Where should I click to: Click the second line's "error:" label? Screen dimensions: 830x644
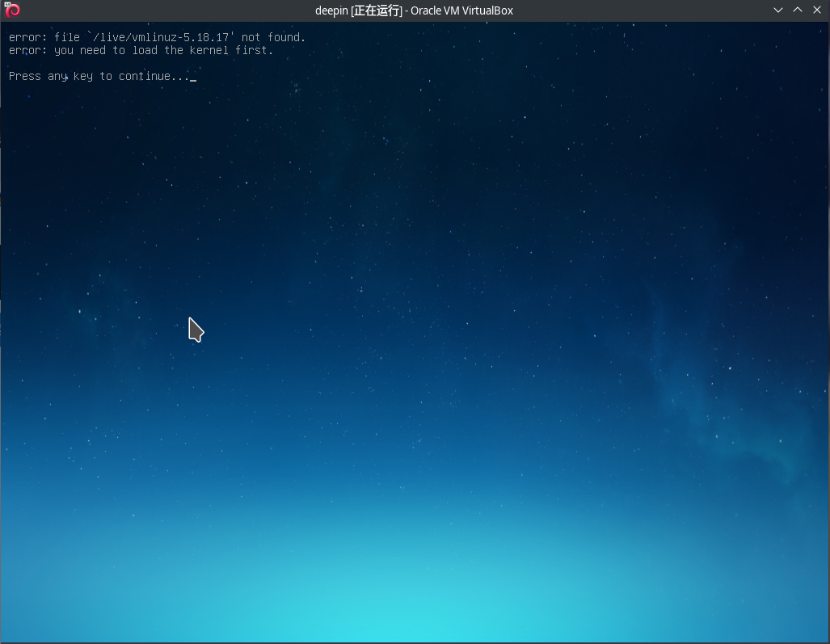[27, 50]
